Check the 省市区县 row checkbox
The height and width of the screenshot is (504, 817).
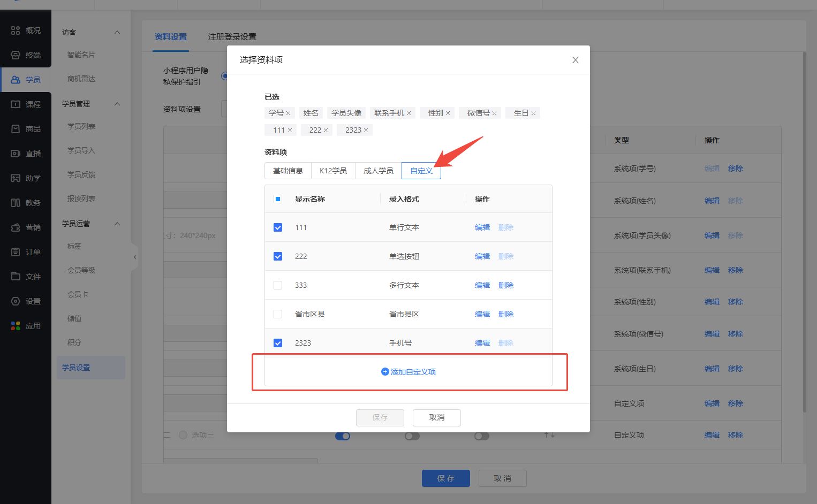coord(278,314)
